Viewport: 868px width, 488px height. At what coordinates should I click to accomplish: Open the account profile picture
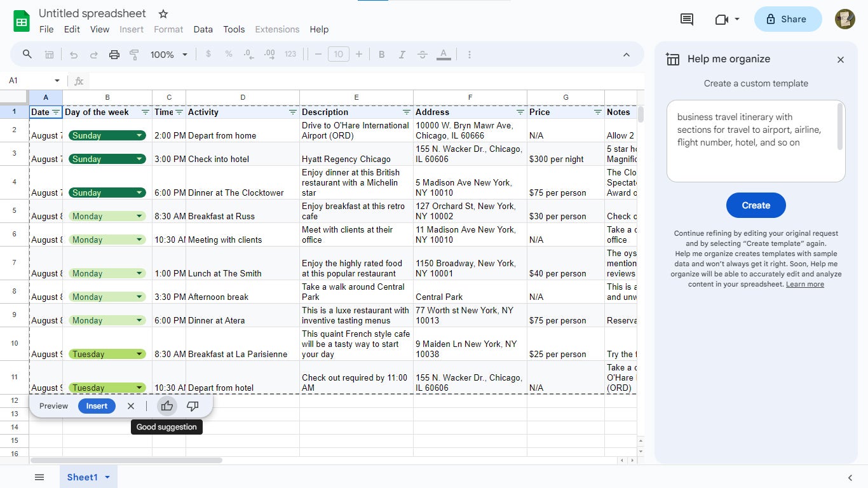click(845, 19)
